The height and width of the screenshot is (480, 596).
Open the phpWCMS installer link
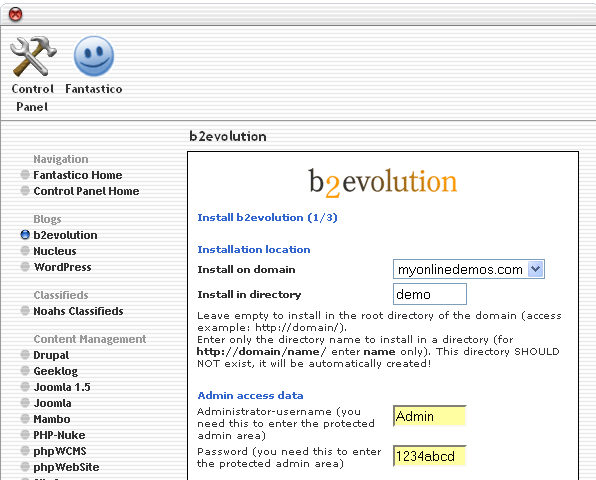coord(60,451)
